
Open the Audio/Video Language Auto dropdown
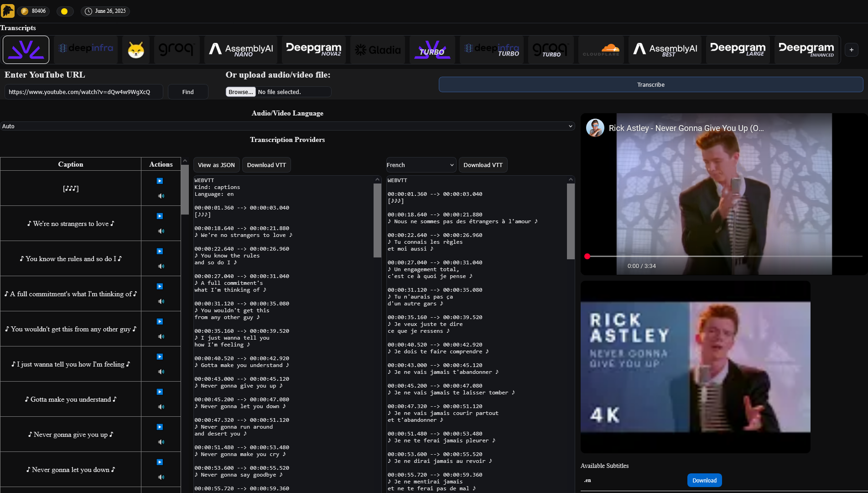287,126
